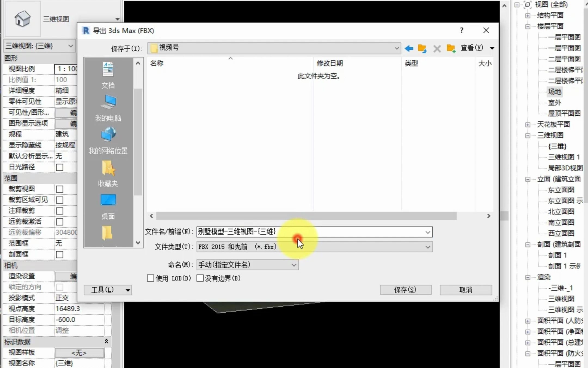Check the 没有边界 option
Image resolution: width=588 pixels, height=368 pixels.
(x=200, y=278)
